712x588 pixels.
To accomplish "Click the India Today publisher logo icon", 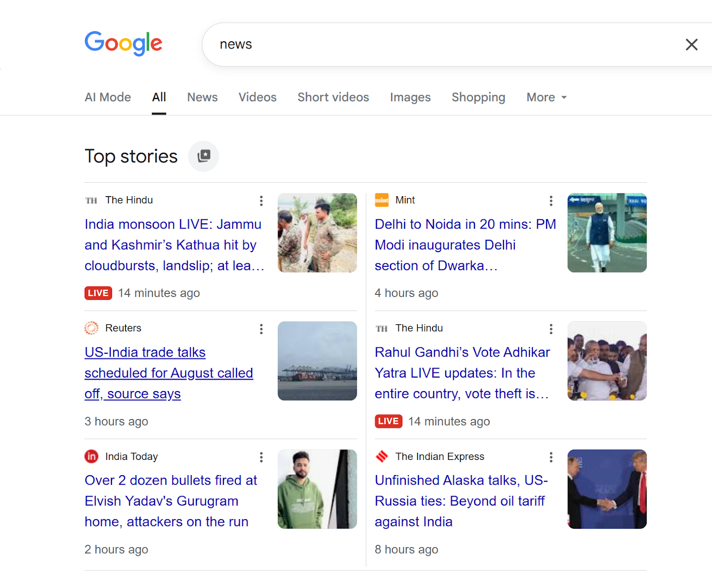I will click(x=91, y=456).
